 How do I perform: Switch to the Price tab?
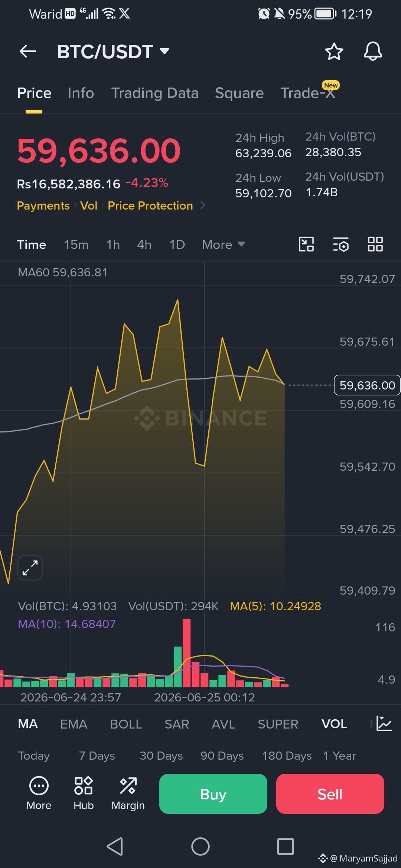point(34,93)
